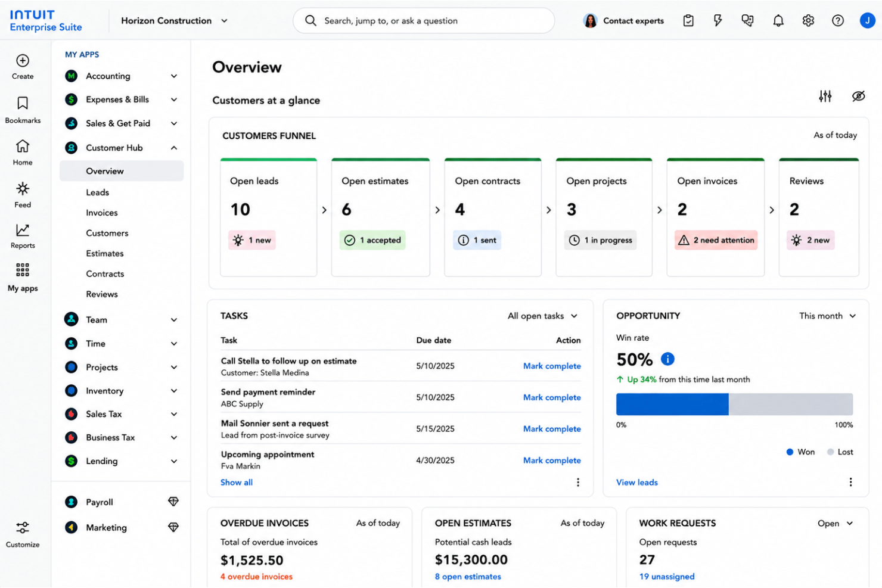Open Bookmarks in the left rail
Image resolution: width=882 pixels, height=588 pixels.
coord(23,110)
